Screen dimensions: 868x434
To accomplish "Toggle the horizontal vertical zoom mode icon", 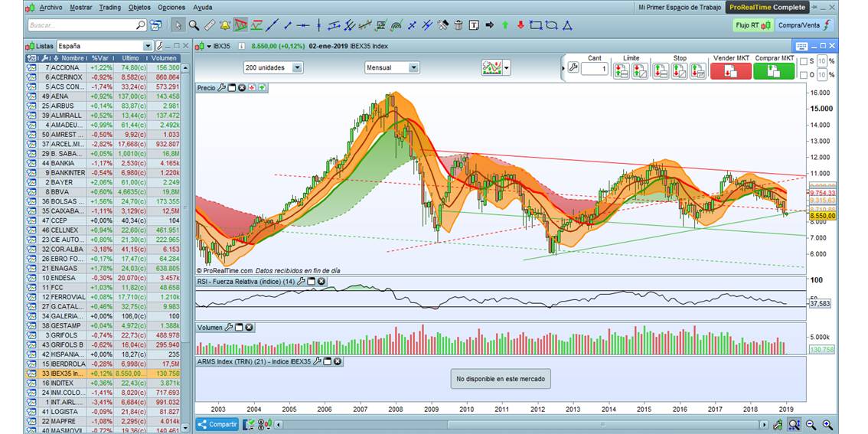I will point(794,425).
